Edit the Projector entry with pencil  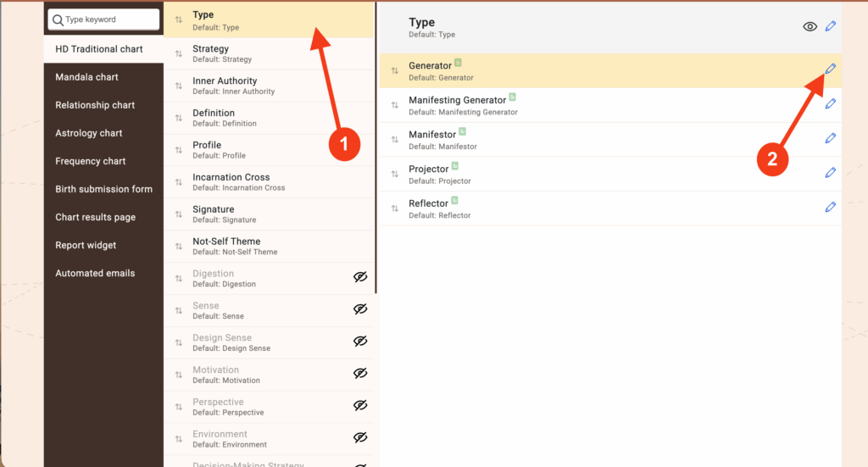click(830, 173)
